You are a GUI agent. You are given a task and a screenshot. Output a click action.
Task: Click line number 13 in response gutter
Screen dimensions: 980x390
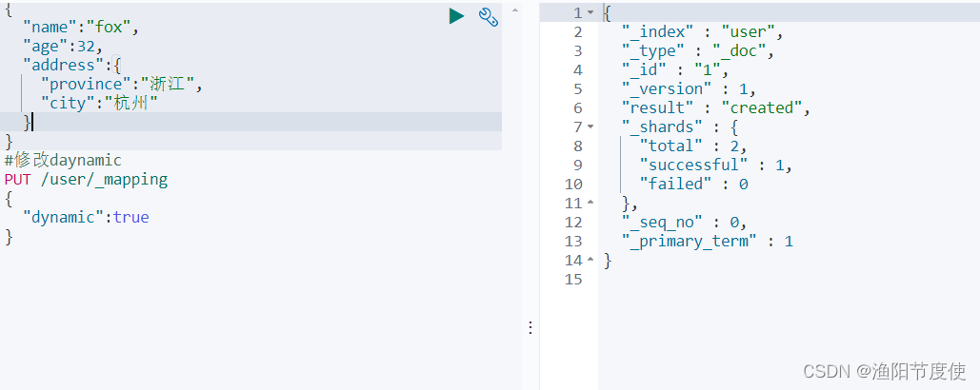(x=573, y=241)
